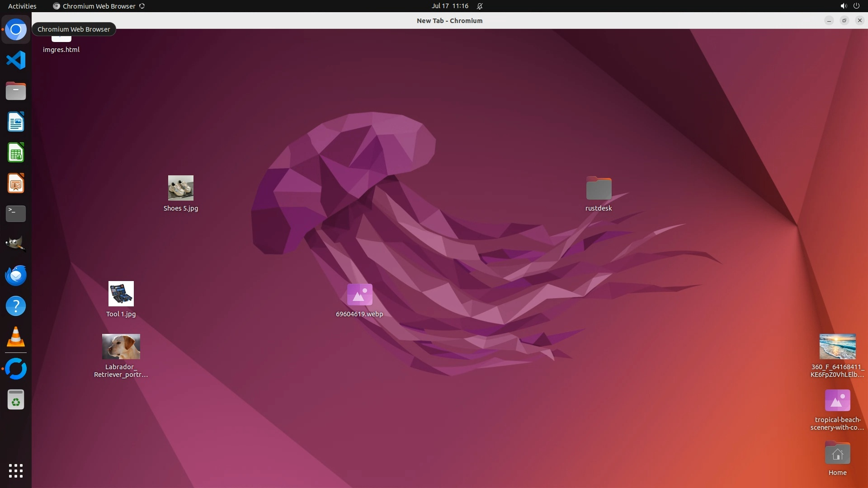This screenshot has width=868, height=488.
Task: Open the Help question mark icon
Action: [x=16, y=306]
